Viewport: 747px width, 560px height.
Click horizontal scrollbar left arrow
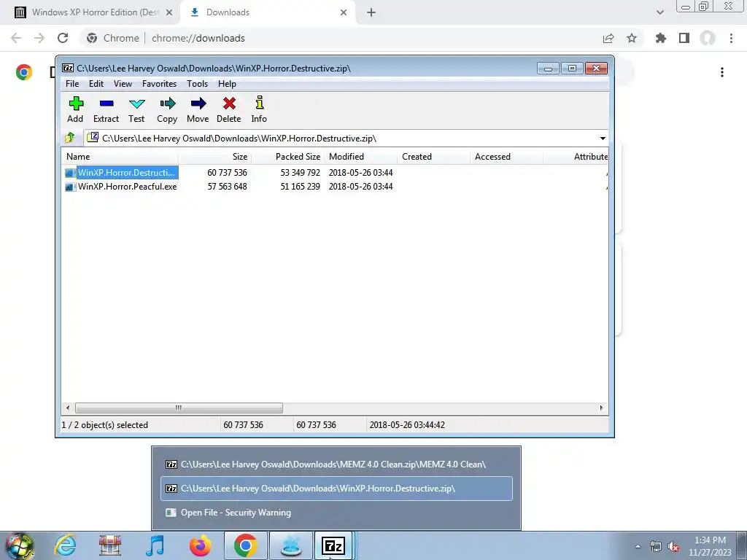(x=68, y=408)
